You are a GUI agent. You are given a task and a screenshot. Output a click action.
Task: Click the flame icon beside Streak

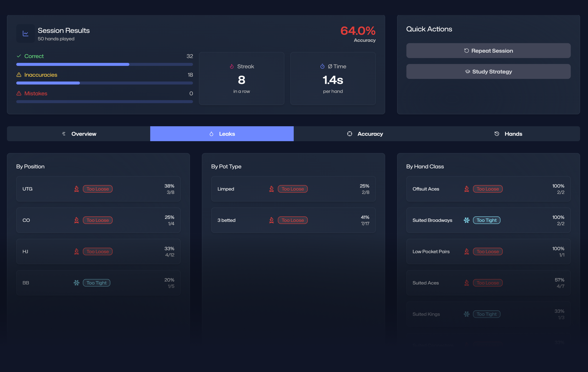point(232,66)
